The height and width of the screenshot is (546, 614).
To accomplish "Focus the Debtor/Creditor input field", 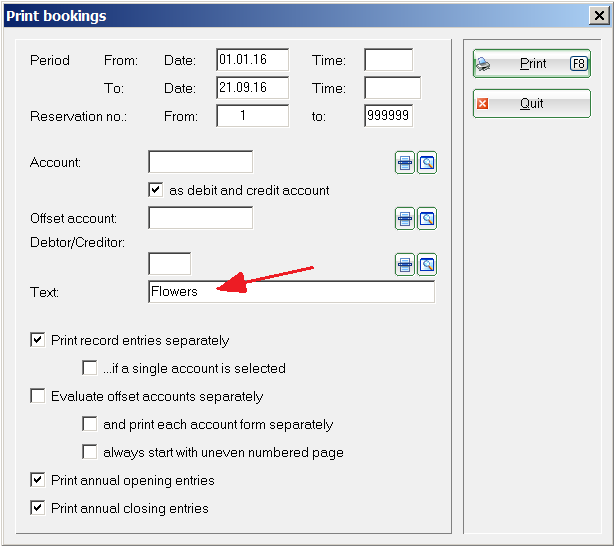I will 170,264.
